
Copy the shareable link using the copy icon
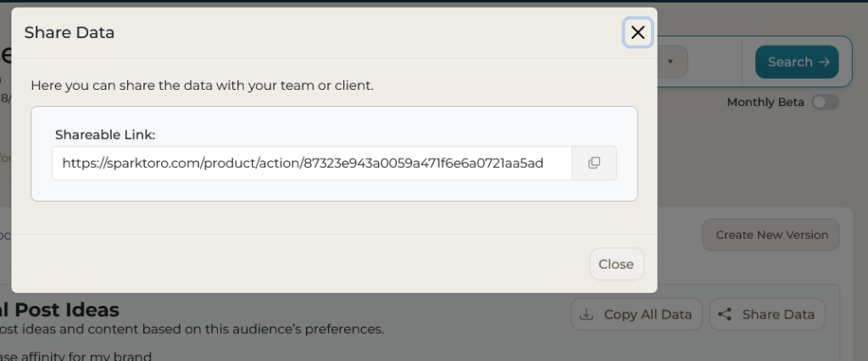click(594, 163)
